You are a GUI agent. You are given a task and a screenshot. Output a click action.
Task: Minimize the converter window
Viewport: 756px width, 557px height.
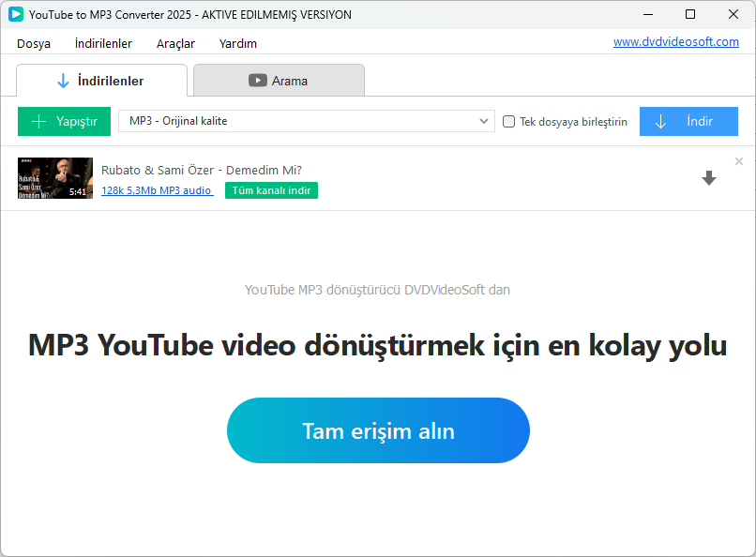(x=648, y=14)
